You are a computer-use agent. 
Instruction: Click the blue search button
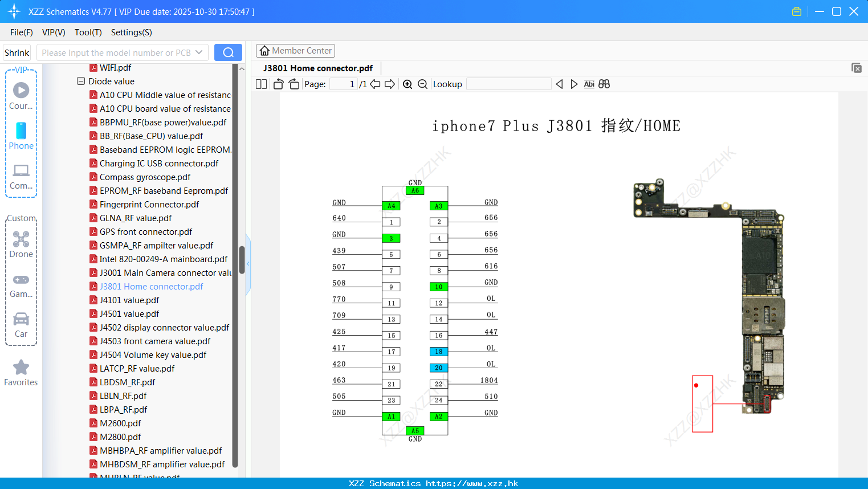pos(228,52)
